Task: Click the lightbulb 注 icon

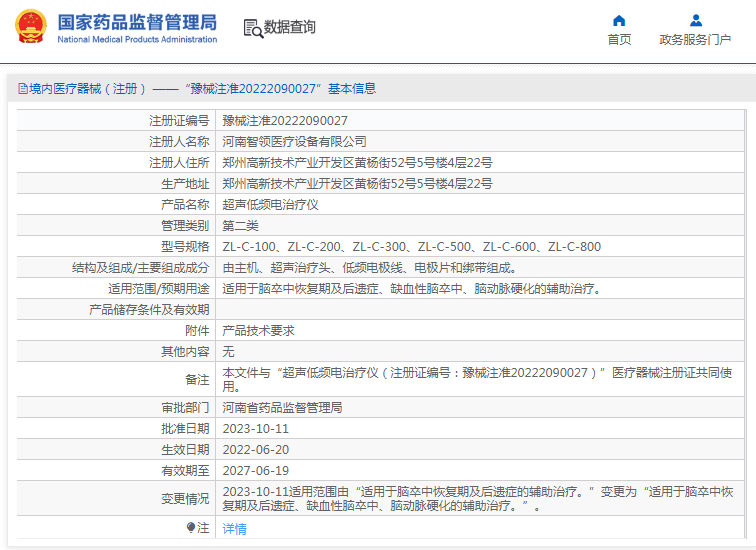Action: click(191, 527)
